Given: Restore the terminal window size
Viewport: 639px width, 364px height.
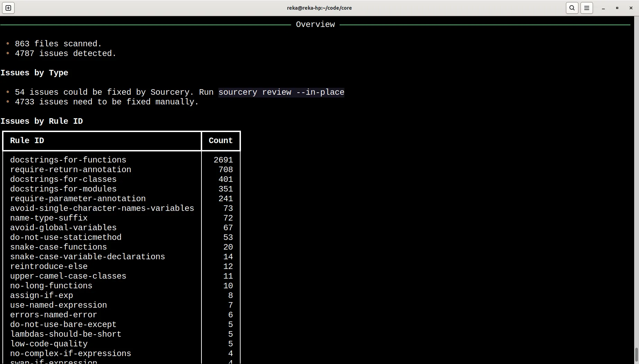Looking at the screenshot, I should click(x=617, y=8).
